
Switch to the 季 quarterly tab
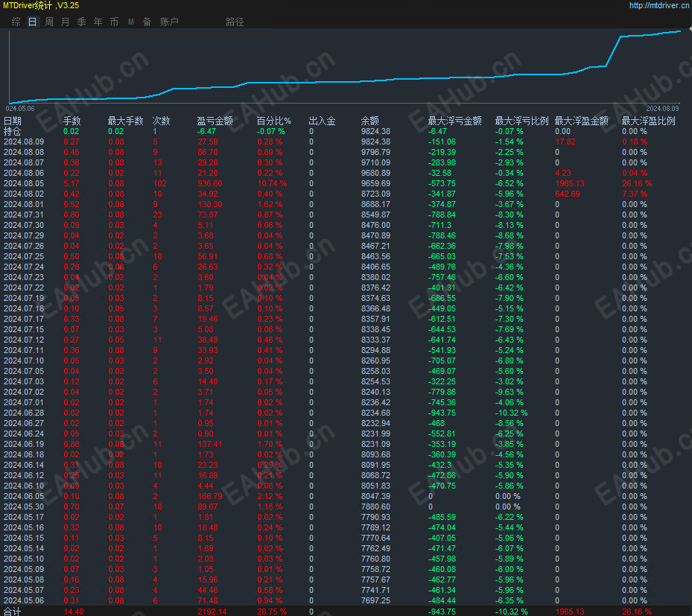82,22
